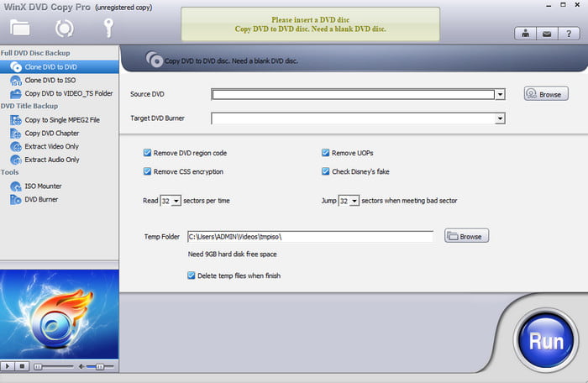This screenshot has width=588, height=383.
Task: Click the key register icon
Action: [x=108, y=28]
